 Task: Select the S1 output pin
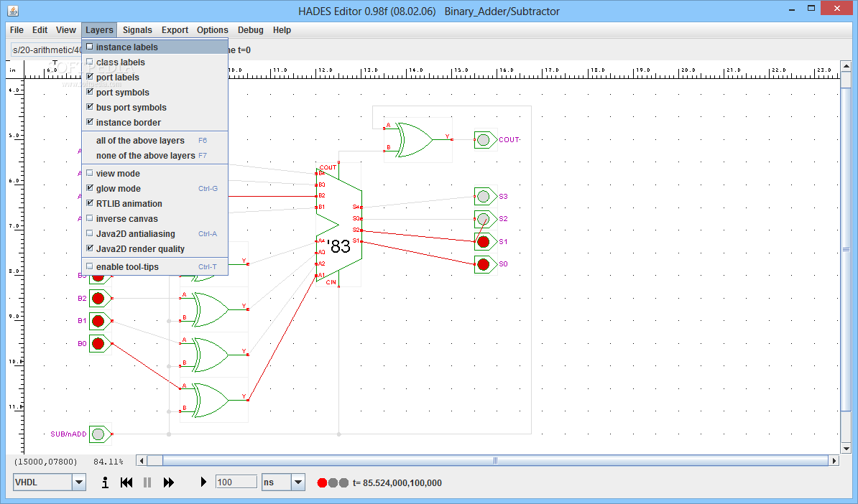click(x=485, y=242)
